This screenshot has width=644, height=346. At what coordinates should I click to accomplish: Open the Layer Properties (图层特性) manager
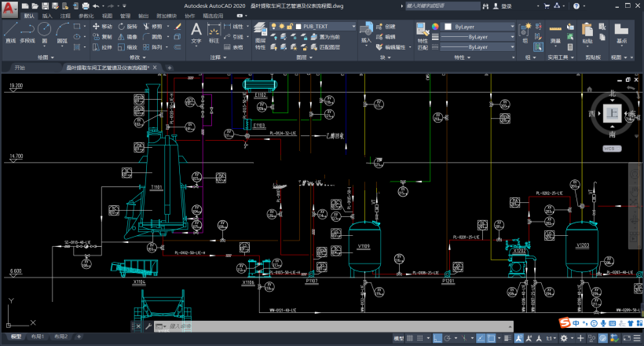coord(260,36)
